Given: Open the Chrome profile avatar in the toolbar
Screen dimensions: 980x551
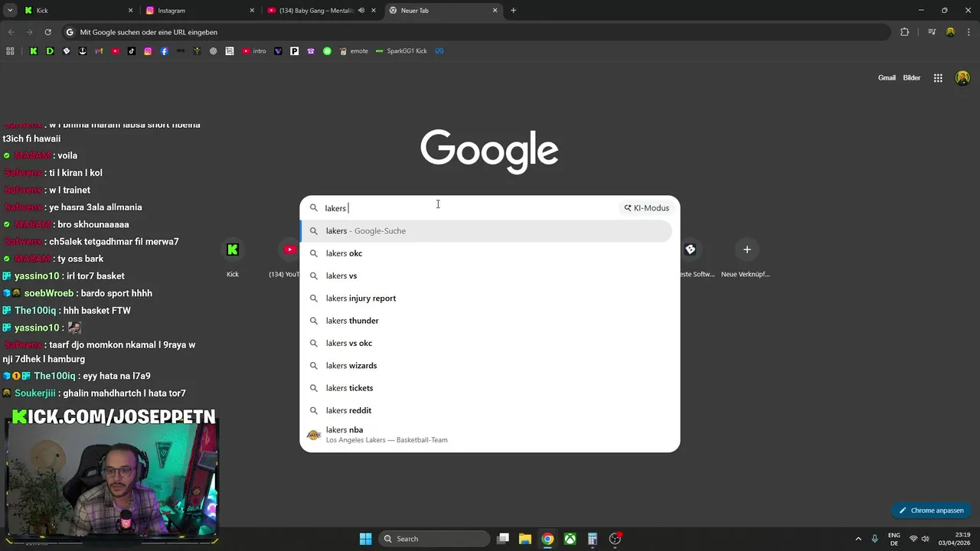Looking at the screenshot, I should coord(950,32).
